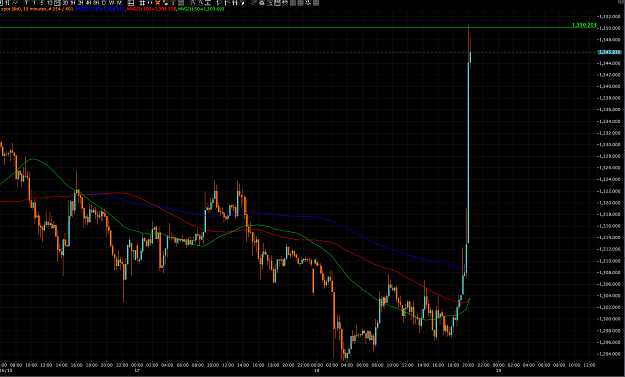Click the 1,294.000 price axis label
The height and width of the screenshot is (377, 625).
tap(609, 354)
